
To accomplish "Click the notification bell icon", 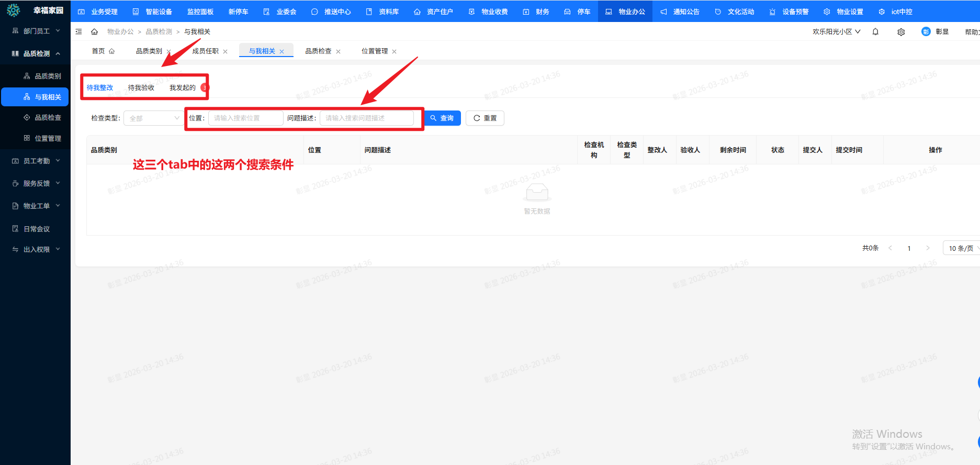I will pyautogui.click(x=875, y=32).
